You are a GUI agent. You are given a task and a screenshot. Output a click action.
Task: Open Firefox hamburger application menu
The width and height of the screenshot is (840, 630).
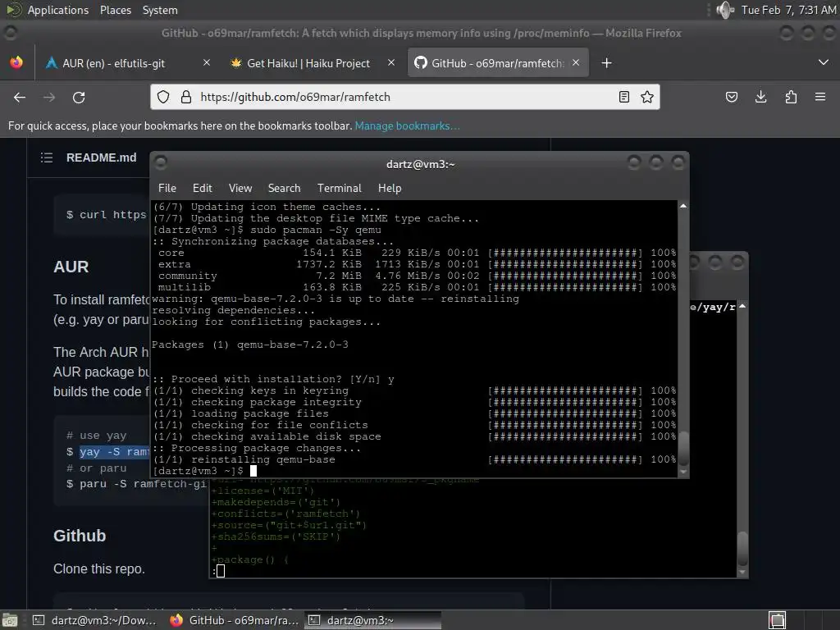coord(820,97)
